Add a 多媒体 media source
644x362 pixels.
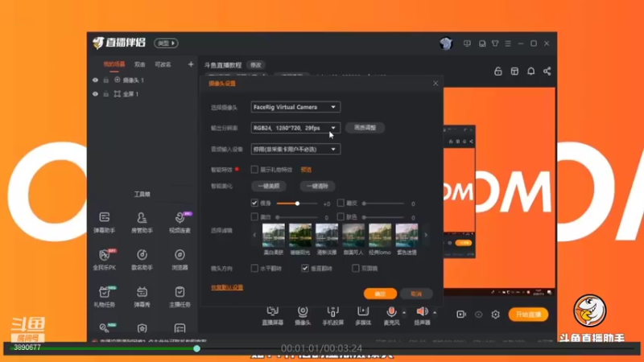tap(363, 315)
